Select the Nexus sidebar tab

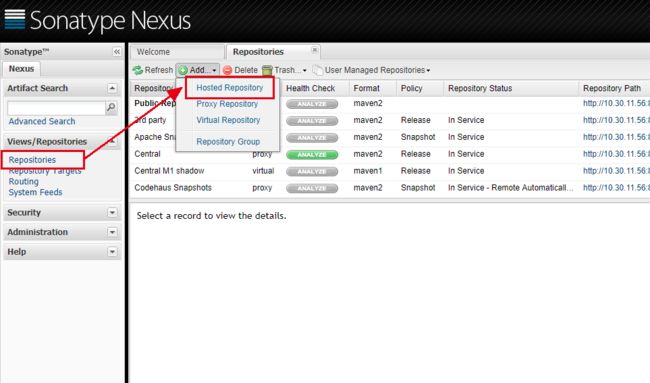[x=22, y=68]
